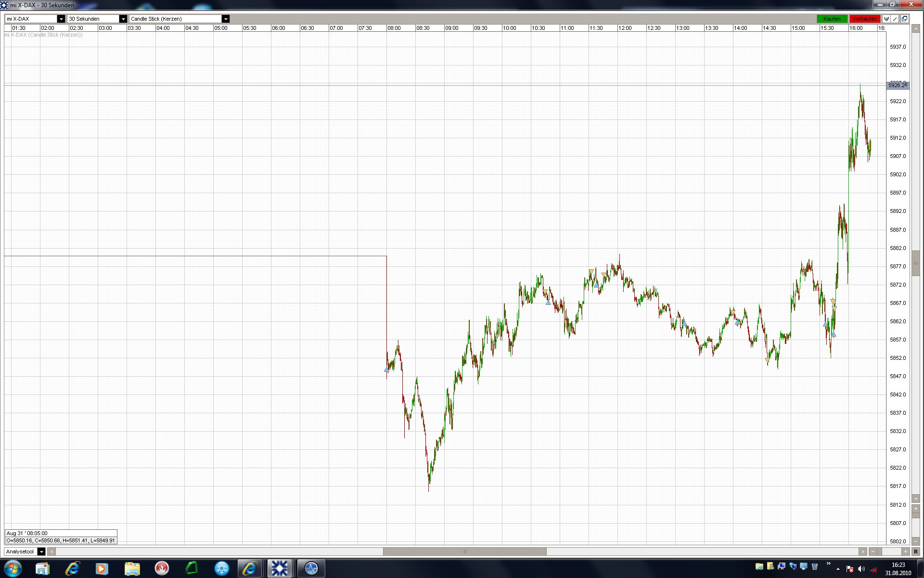Click the vertical zoom minus button
The width and height of the screenshot is (924, 578).
(916, 541)
